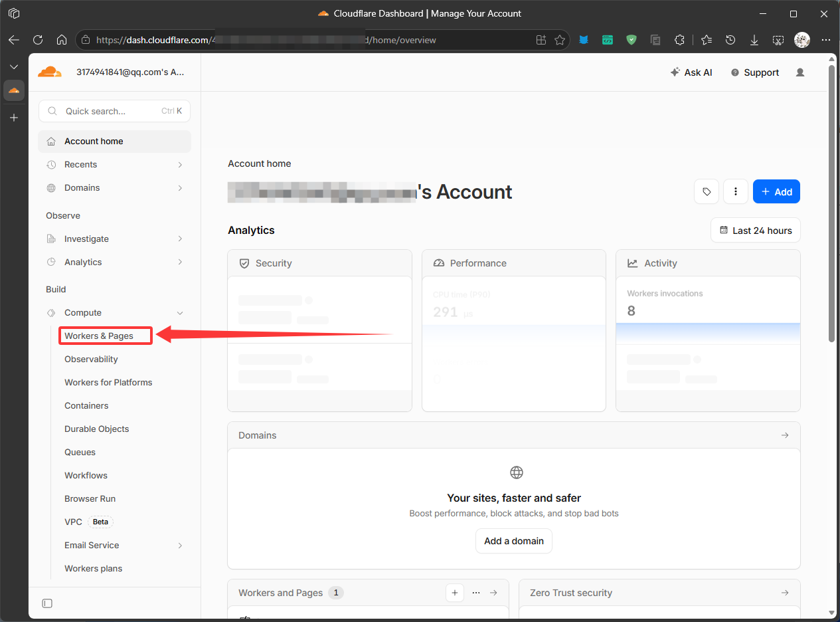The width and height of the screenshot is (840, 622).
Task: Click the Zero Trust security arrow
Action: click(x=785, y=593)
